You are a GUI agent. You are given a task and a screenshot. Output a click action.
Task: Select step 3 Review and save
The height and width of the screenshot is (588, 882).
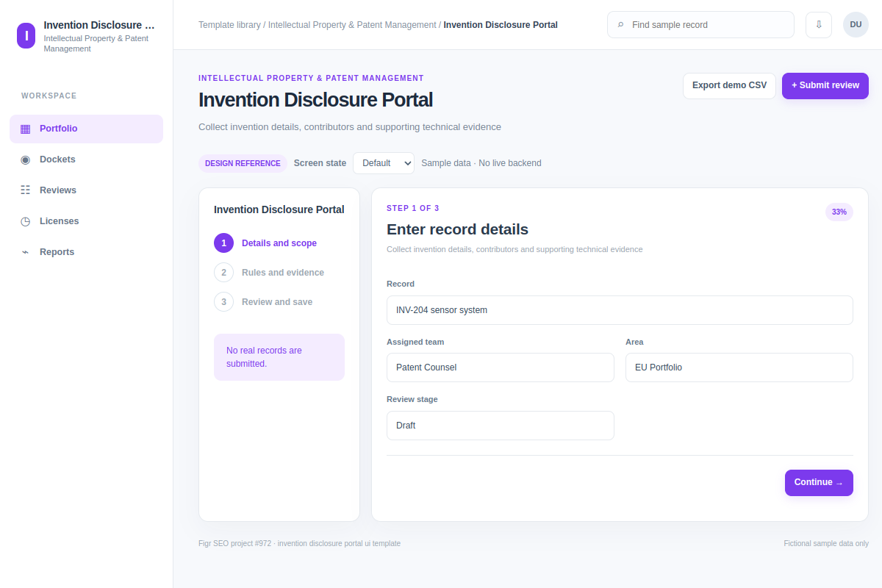click(279, 302)
